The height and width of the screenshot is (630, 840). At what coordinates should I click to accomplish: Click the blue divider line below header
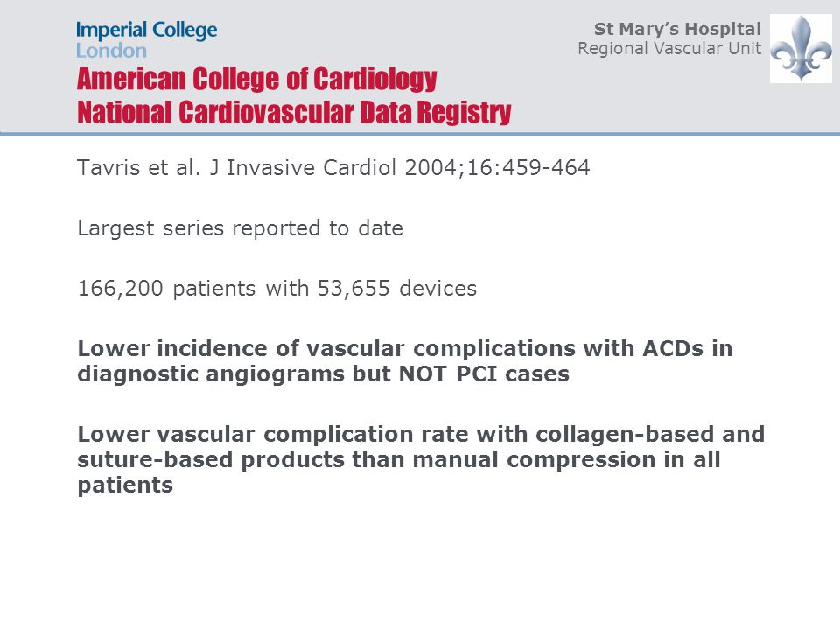(x=420, y=133)
